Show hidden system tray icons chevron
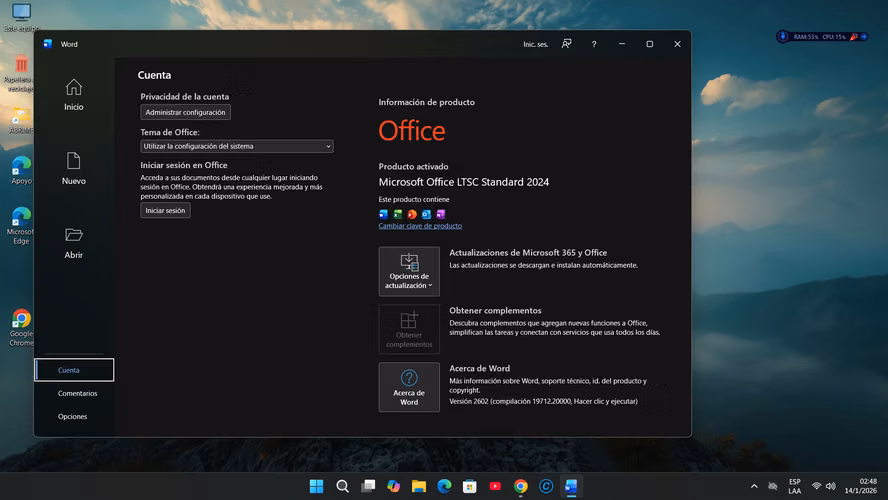 pyautogui.click(x=754, y=486)
